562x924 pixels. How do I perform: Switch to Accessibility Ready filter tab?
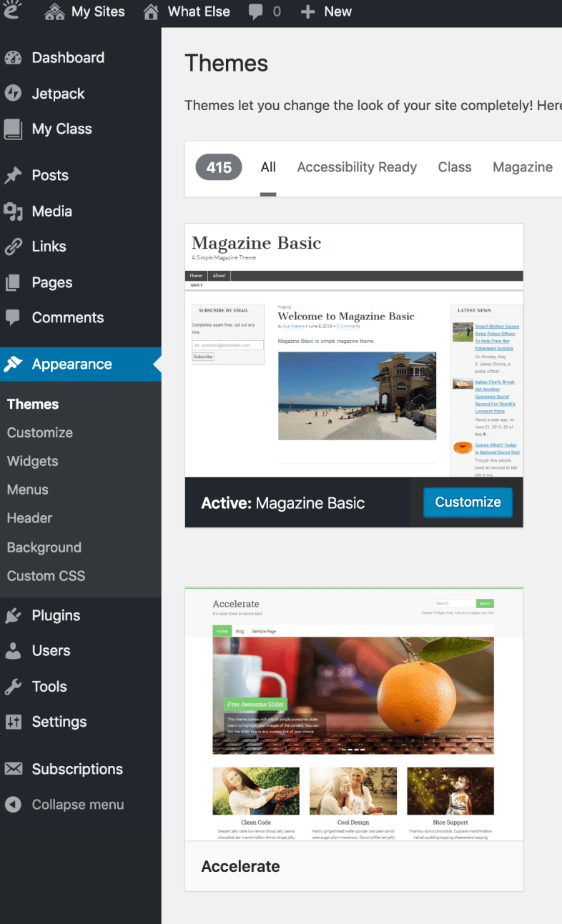(x=357, y=167)
